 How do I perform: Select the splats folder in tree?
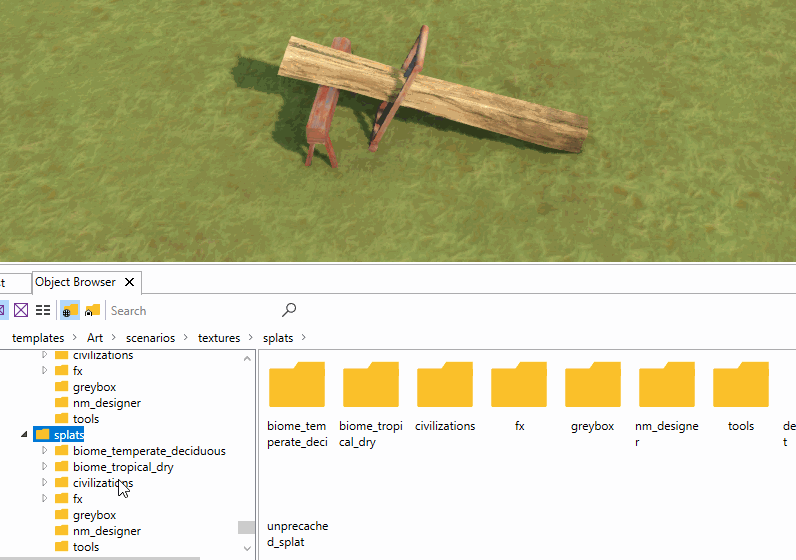(x=59, y=435)
